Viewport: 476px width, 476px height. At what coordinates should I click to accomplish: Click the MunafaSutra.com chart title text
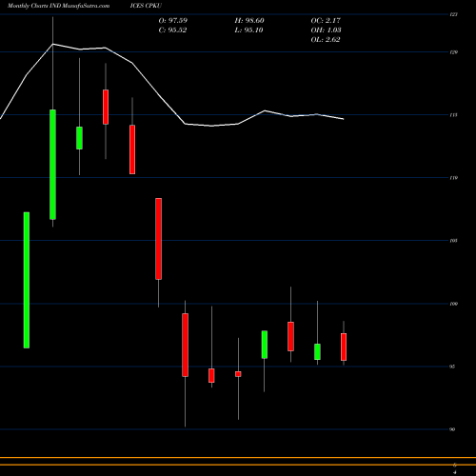(x=59, y=6)
